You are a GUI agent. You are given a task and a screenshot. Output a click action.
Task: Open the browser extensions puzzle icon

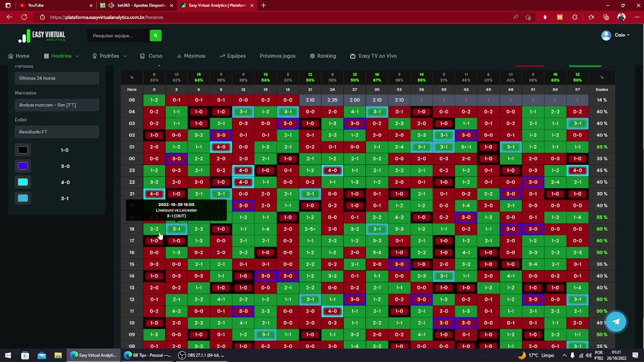(x=575, y=17)
